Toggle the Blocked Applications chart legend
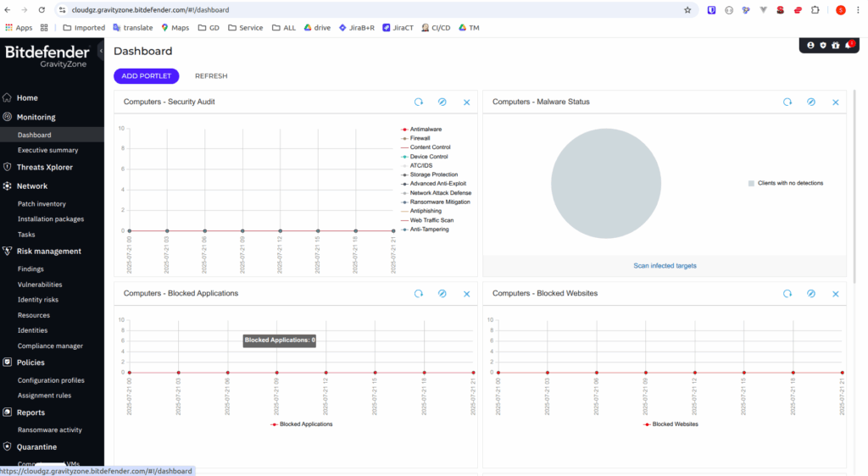 coord(302,424)
